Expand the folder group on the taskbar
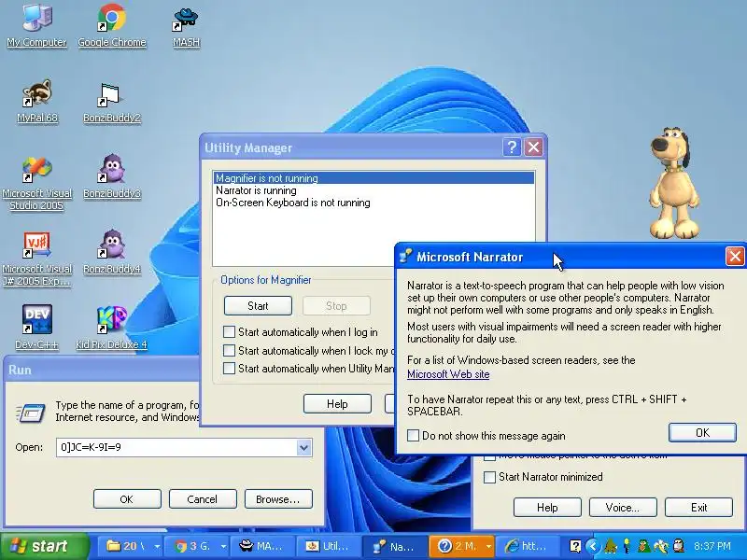This screenshot has height=560, width=747. (157, 546)
